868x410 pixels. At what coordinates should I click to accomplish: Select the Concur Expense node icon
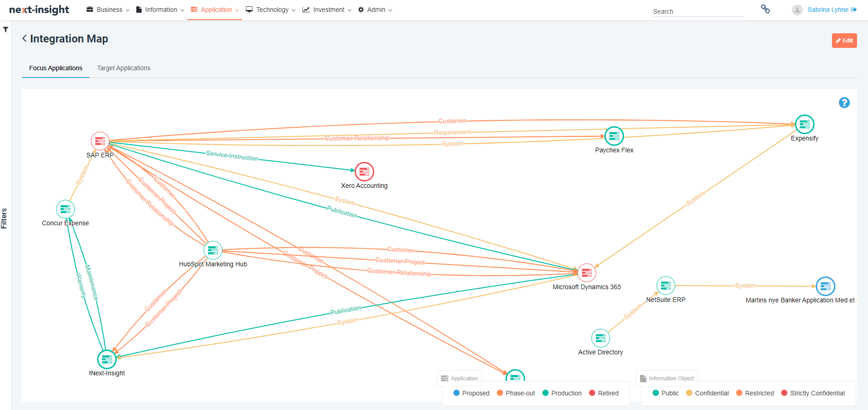[x=65, y=209]
